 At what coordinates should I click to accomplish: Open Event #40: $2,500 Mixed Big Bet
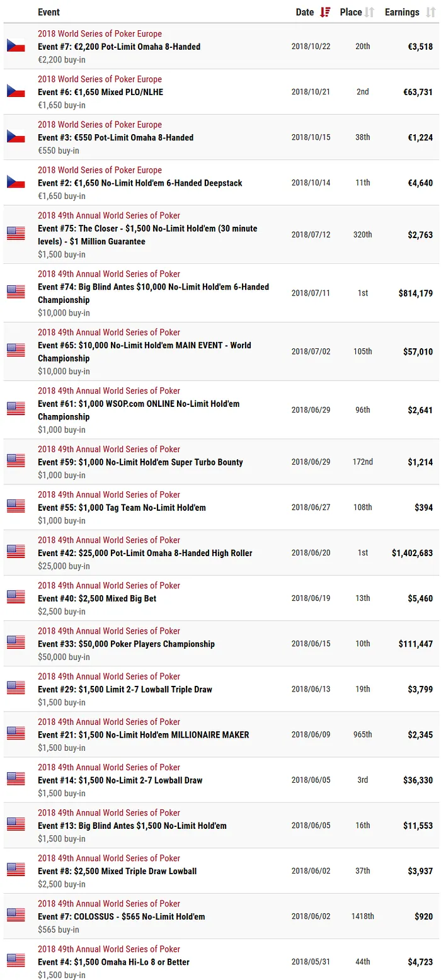click(x=97, y=598)
